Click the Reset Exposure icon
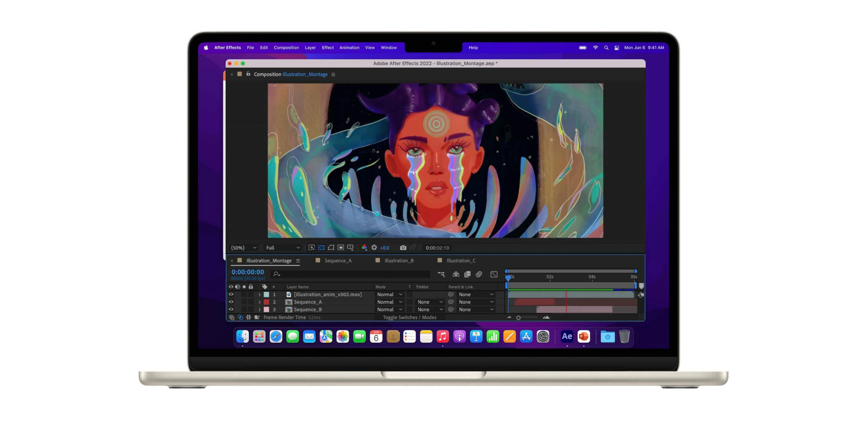 pyautogui.click(x=374, y=248)
